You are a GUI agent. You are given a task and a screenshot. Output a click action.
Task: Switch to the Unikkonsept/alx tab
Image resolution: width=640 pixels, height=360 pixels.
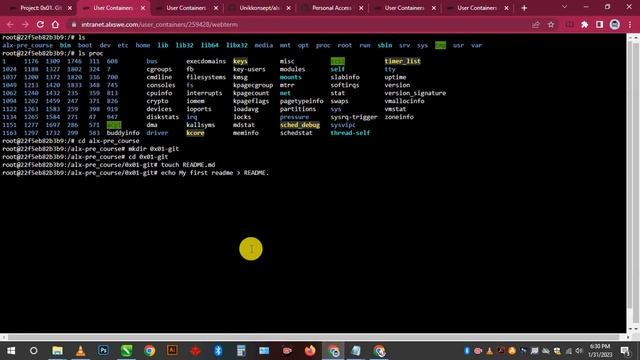pyautogui.click(x=259, y=8)
